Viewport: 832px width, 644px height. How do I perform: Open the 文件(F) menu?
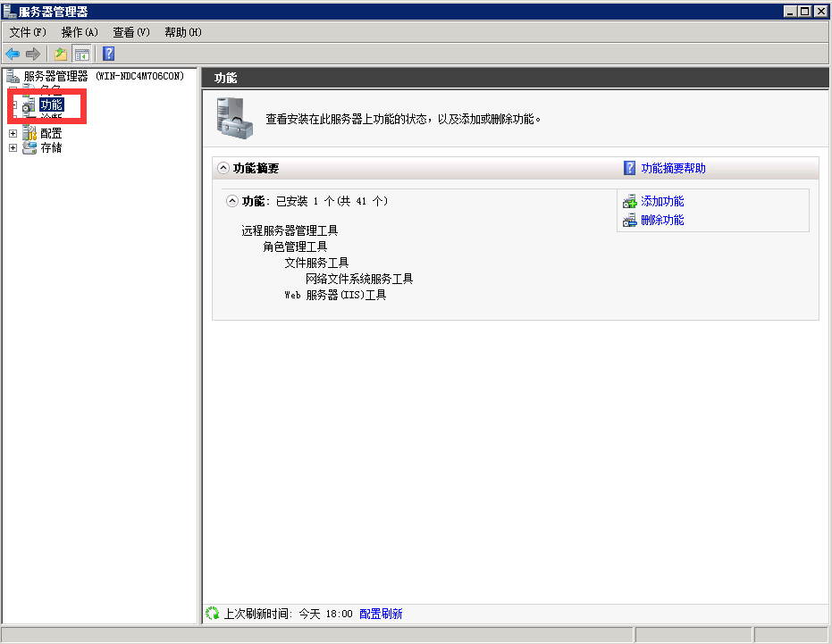point(28,32)
